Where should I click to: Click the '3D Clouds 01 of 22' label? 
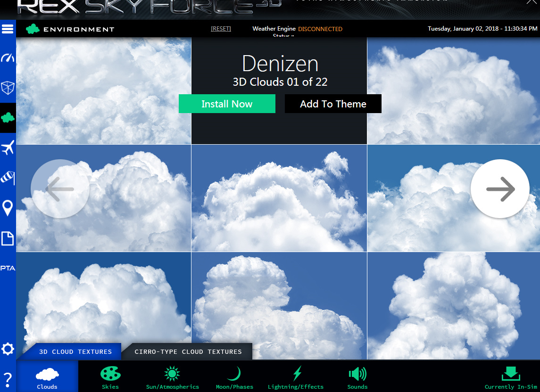[x=280, y=82]
